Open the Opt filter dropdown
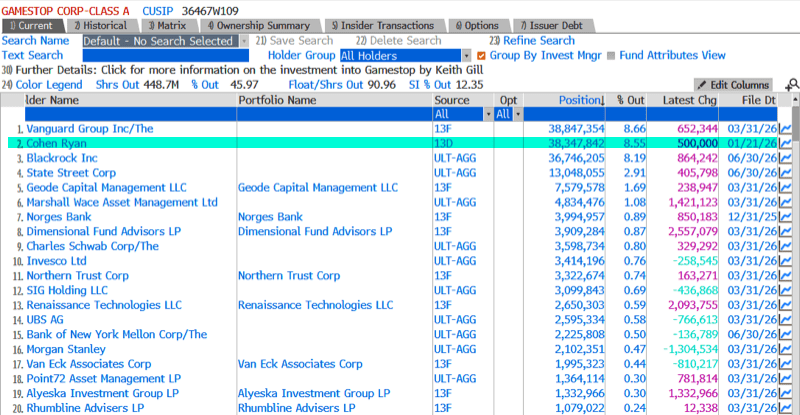Viewport: 800px width, 415px height. [518, 114]
